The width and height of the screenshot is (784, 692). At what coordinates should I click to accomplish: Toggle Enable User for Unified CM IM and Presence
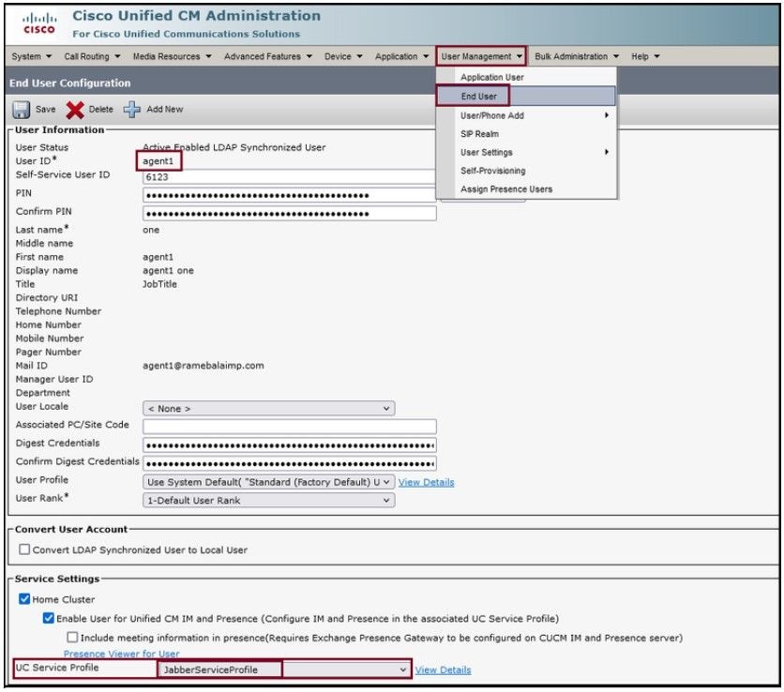48,618
